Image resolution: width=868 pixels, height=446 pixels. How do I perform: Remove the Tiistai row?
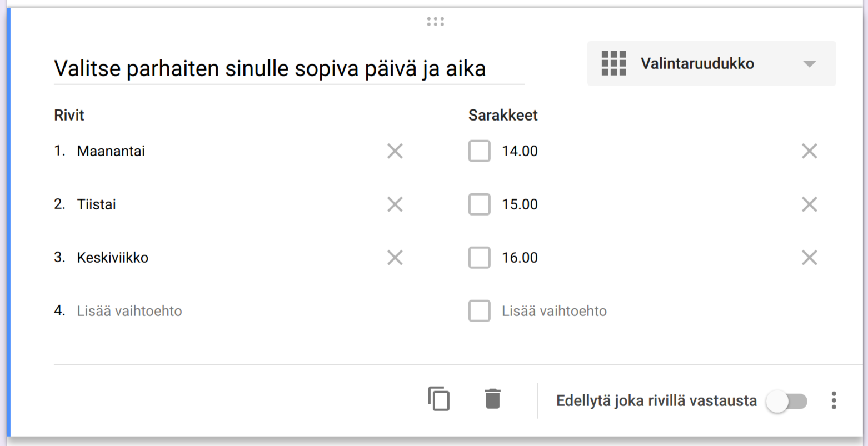pyautogui.click(x=395, y=204)
